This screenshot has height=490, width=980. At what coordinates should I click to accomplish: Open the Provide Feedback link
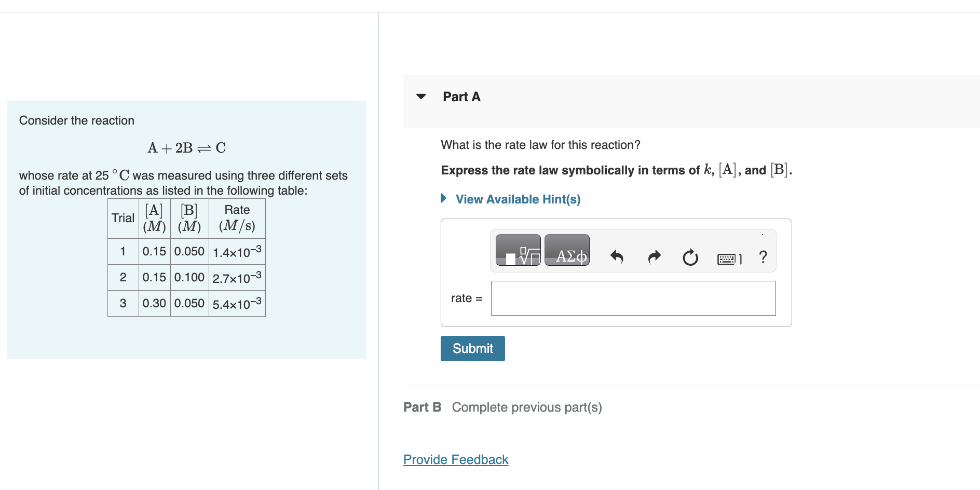click(x=455, y=459)
